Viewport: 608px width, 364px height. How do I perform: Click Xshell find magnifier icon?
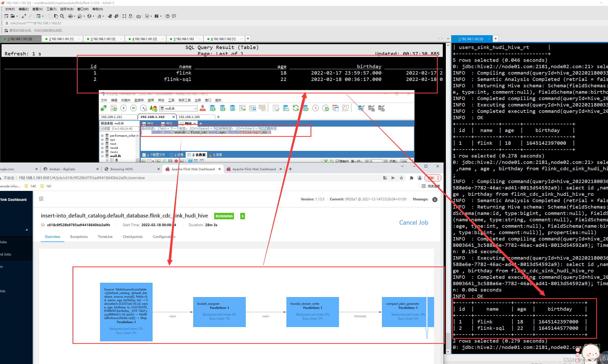(62, 16)
